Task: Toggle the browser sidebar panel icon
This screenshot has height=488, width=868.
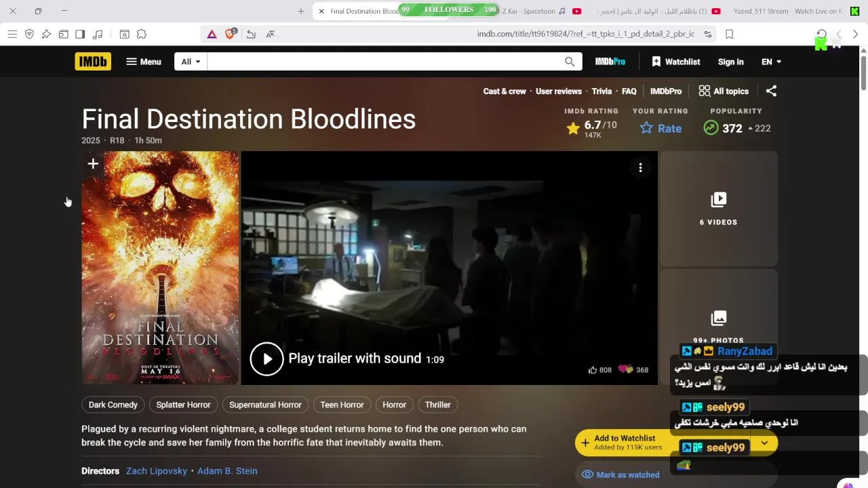Action: (80, 34)
